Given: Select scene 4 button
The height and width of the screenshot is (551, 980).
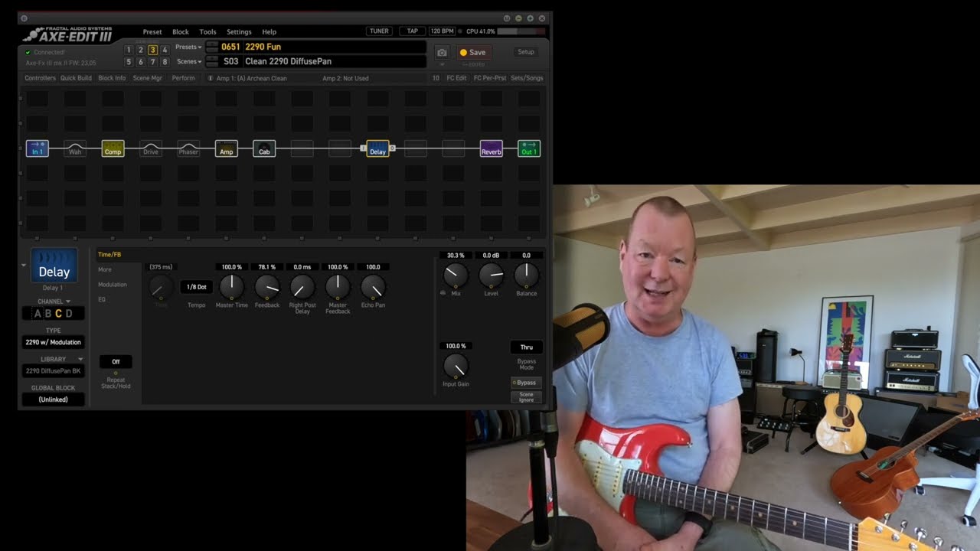Looking at the screenshot, I should click(x=165, y=50).
